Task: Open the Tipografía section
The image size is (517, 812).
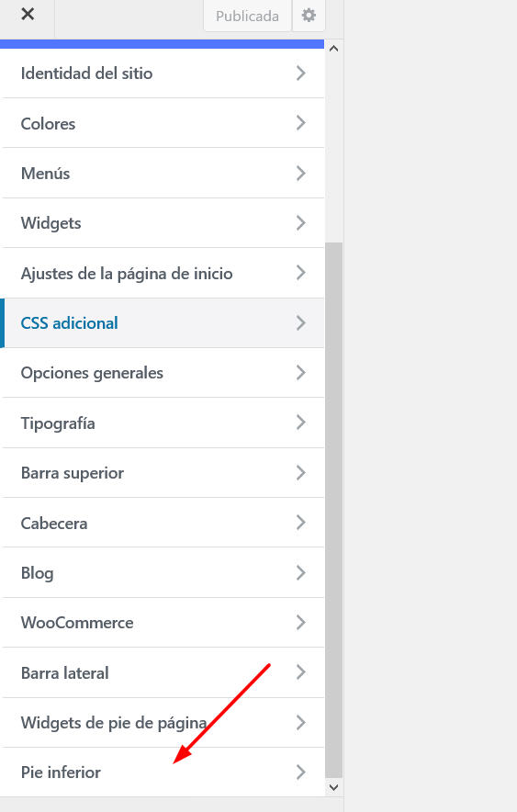Action: point(163,423)
